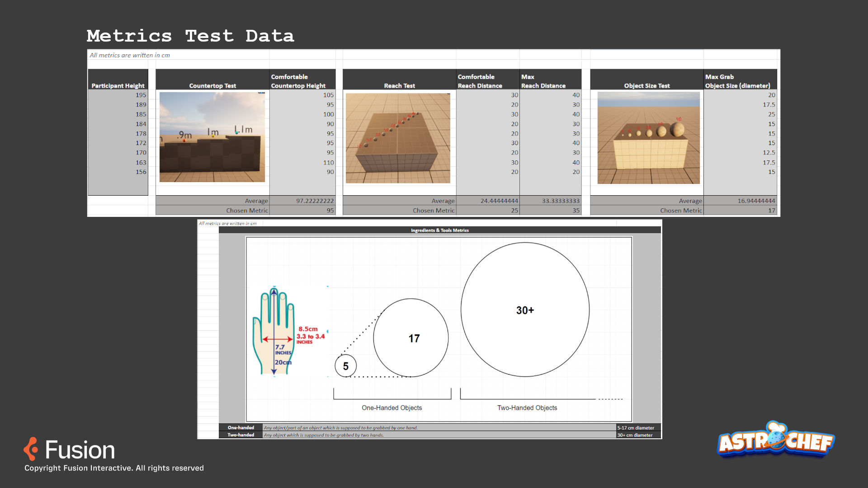Click the Metrics Test Data title
868x488 pixels.
pyautogui.click(x=190, y=36)
